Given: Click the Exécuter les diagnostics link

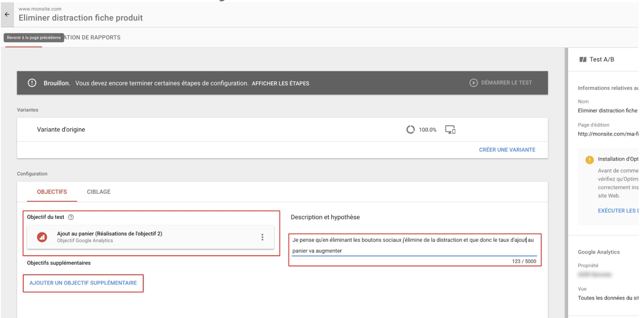Looking at the screenshot, I should pyautogui.click(x=618, y=211).
